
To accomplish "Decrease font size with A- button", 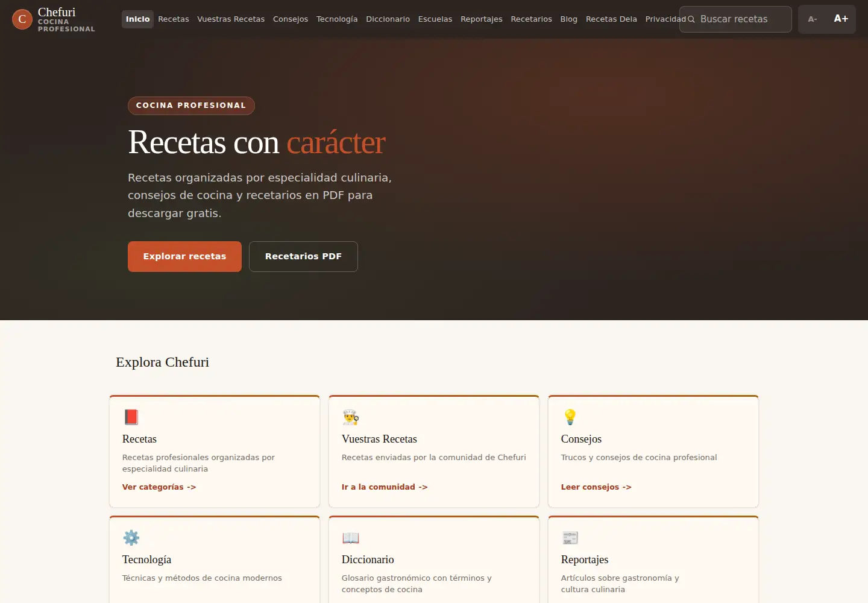I will (x=813, y=19).
